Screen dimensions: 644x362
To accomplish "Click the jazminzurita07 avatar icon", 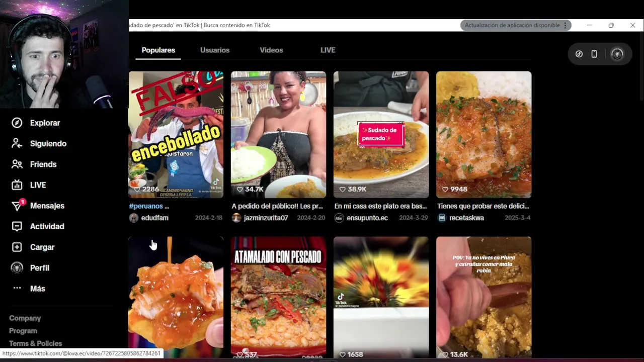I will coord(236,218).
